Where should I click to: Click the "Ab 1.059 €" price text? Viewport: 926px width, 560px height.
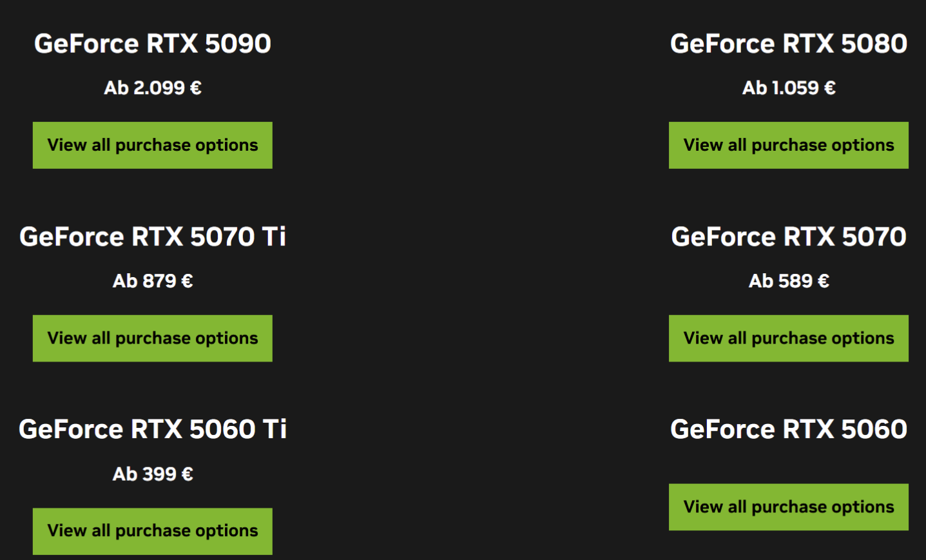tap(788, 88)
